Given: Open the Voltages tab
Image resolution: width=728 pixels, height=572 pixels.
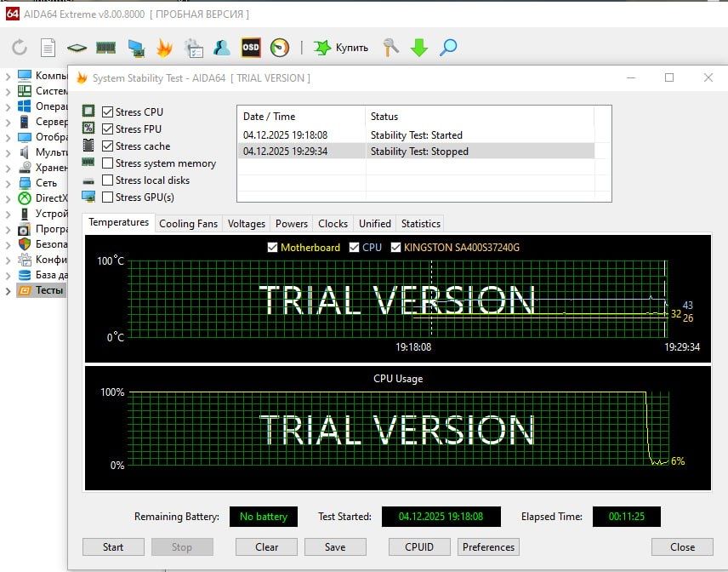Looking at the screenshot, I should click(246, 224).
